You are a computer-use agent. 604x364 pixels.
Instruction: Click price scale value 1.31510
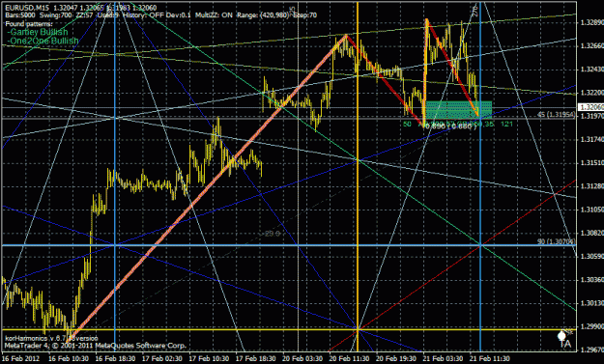[x=592, y=163]
